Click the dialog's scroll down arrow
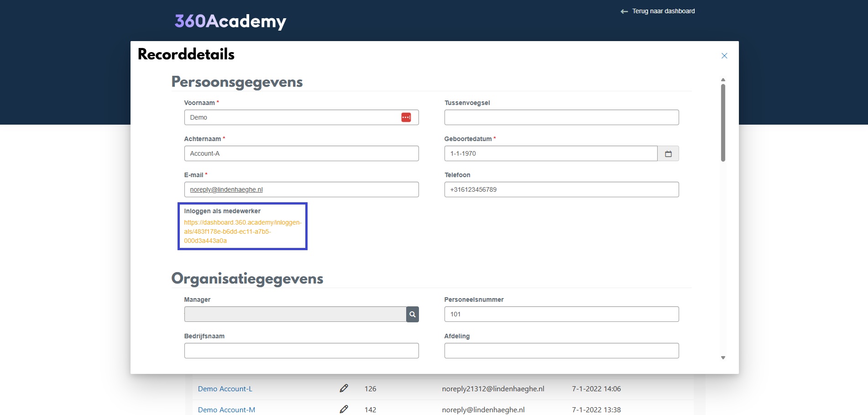Viewport: 868px width, 415px height. tap(723, 358)
